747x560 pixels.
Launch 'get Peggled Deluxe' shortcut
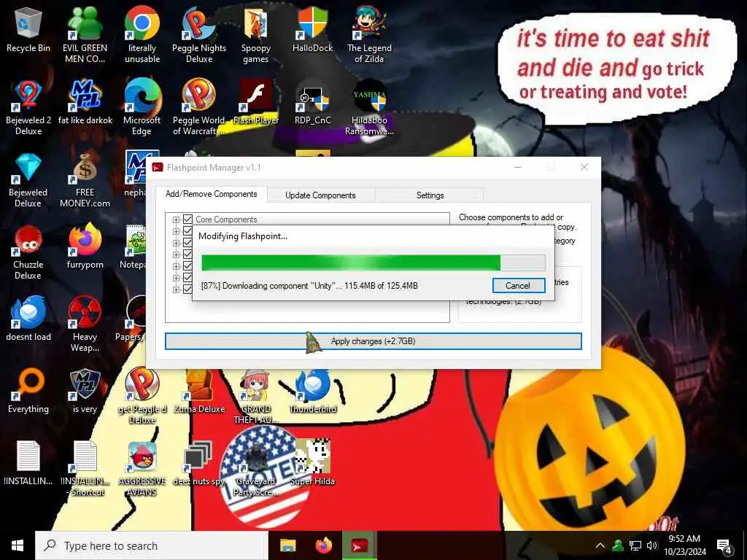142,397
